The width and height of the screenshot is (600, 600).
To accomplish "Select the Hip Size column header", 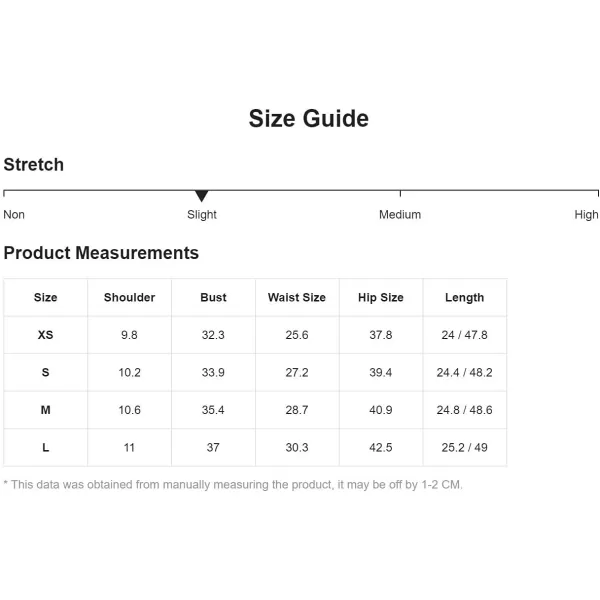I will coord(381,297).
